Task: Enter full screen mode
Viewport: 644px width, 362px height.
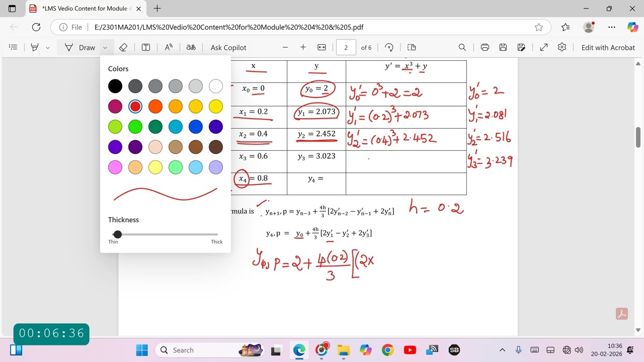Action: [x=544, y=47]
